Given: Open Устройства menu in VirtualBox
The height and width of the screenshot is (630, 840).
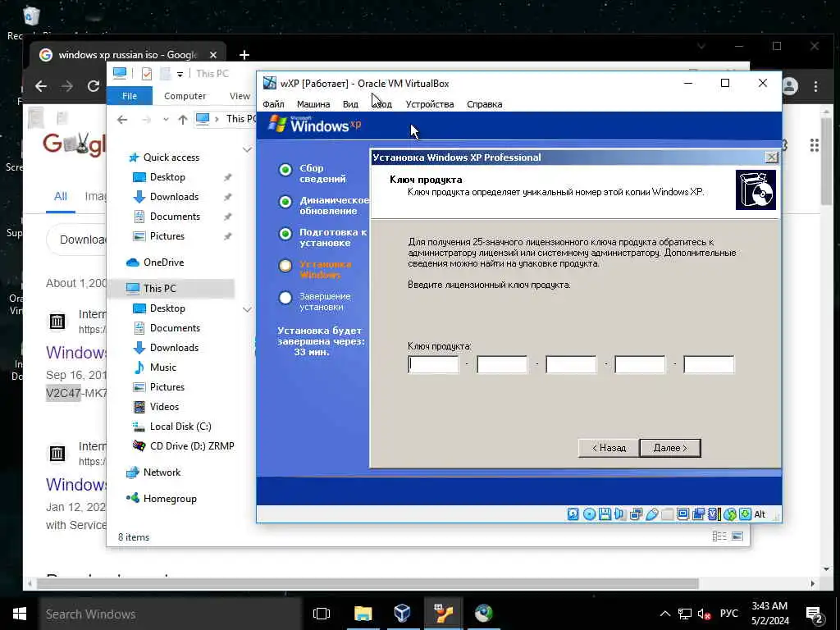Looking at the screenshot, I should click(x=430, y=104).
